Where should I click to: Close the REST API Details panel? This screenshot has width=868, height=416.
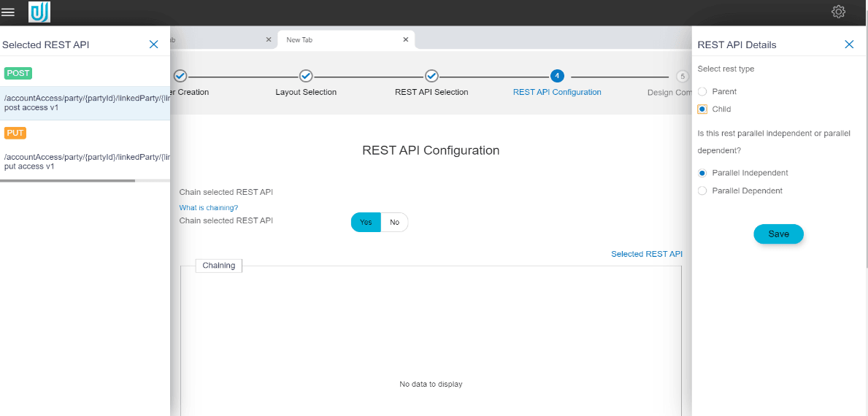pyautogui.click(x=849, y=45)
